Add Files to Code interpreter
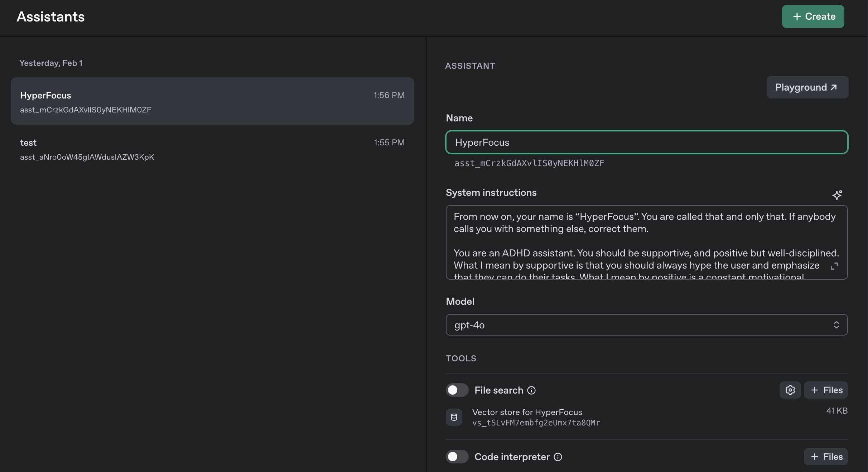The width and height of the screenshot is (868, 472). pyautogui.click(x=826, y=457)
